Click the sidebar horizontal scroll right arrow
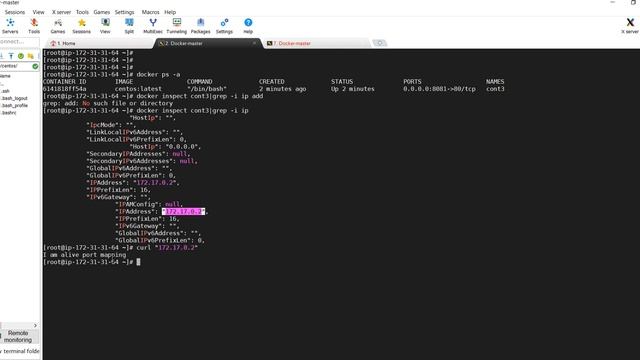The image size is (640, 360). coord(36,325)
